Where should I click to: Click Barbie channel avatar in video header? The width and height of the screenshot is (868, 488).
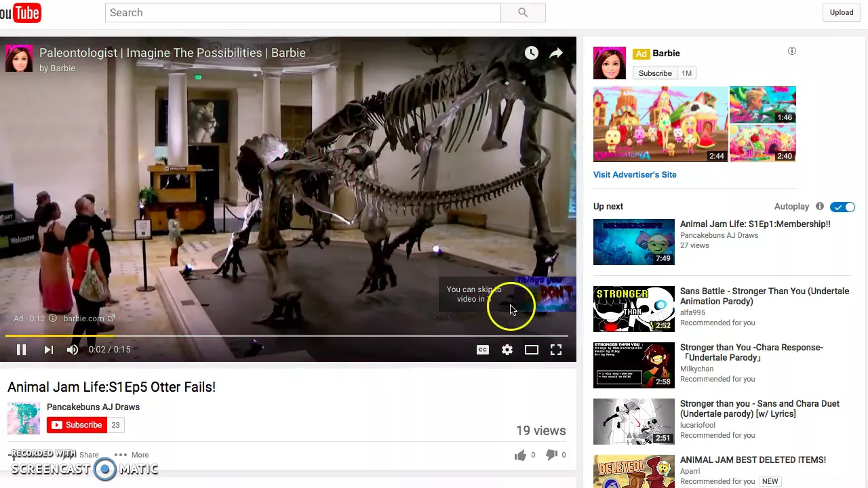19,59
